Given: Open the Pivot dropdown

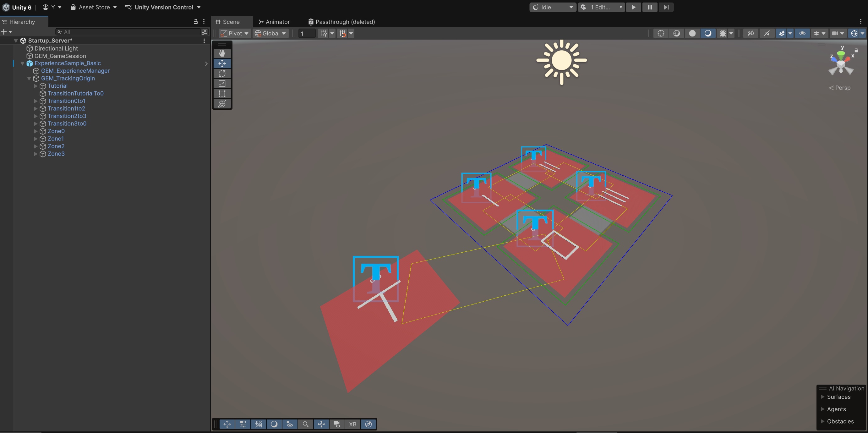Looking at the screenshot, I should tap(235, 33).
